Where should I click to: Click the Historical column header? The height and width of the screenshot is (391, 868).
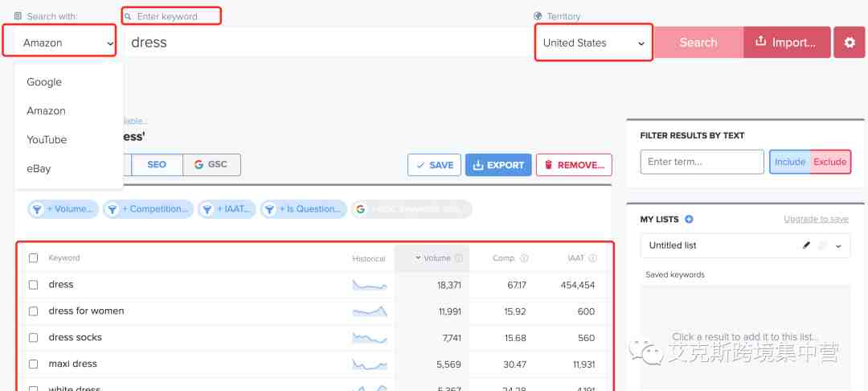(369, 258)
